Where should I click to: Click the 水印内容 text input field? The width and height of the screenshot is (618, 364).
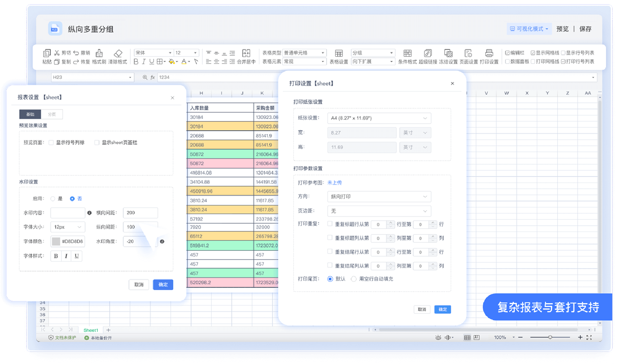(67, 213)
